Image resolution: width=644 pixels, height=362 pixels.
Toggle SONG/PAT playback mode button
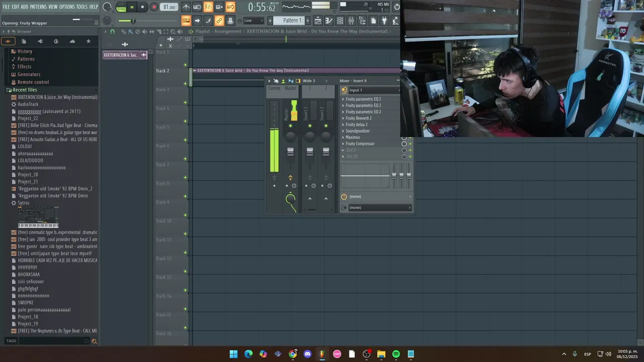[x=121, y=8]
